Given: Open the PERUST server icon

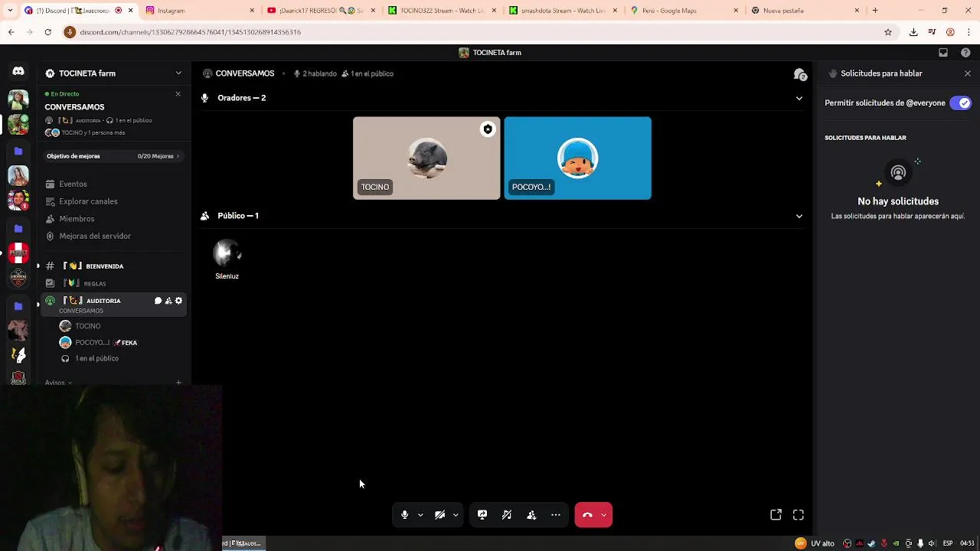Looking at the screenshot, I should (18, 253).
